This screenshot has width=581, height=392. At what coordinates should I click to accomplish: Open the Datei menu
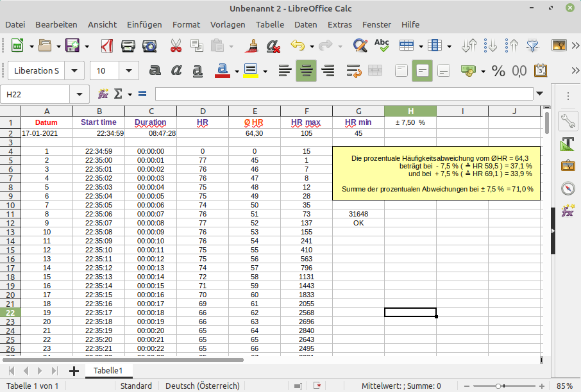(15, 24)
